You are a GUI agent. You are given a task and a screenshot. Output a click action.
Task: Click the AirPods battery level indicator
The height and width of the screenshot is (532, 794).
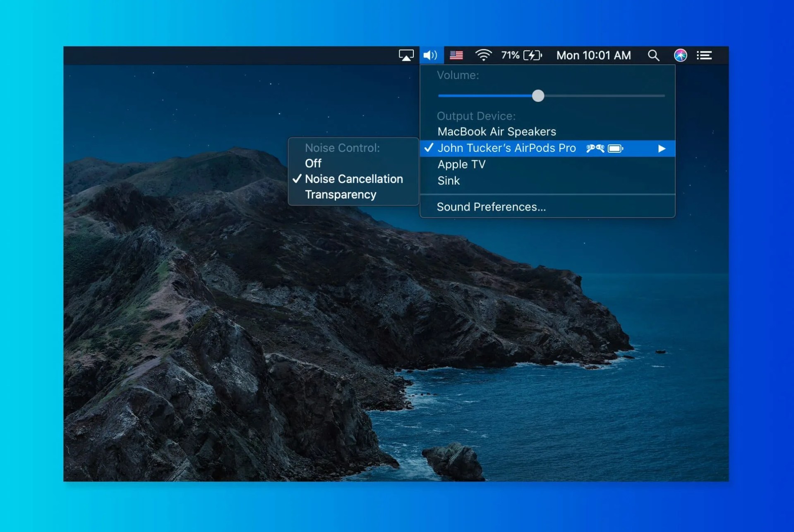(x=615, y=149)
